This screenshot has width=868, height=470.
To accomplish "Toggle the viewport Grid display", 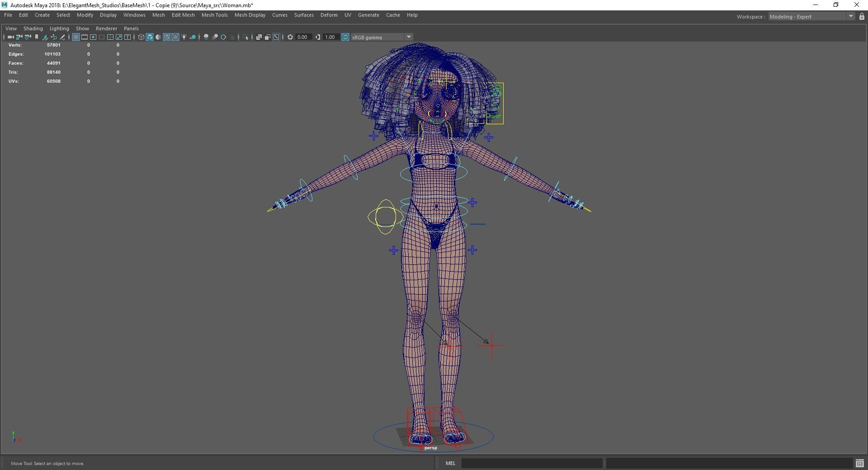I will click(76, 37).
